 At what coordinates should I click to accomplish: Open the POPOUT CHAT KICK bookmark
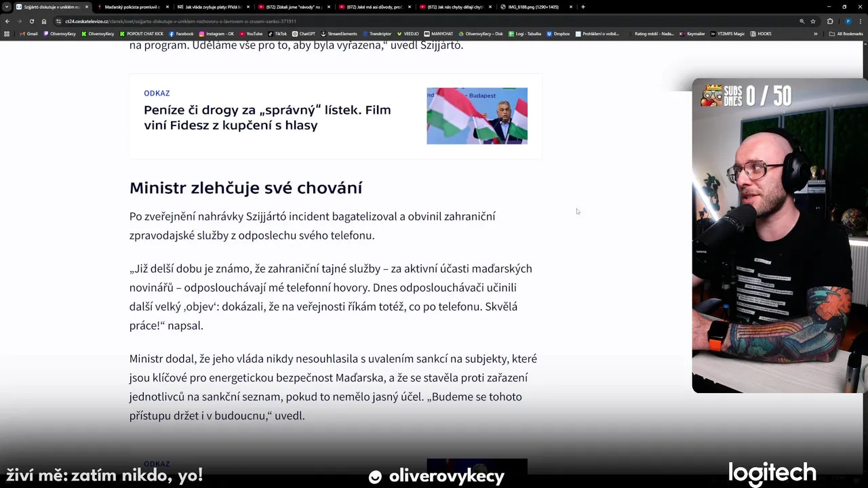click(x=142, y=33)
